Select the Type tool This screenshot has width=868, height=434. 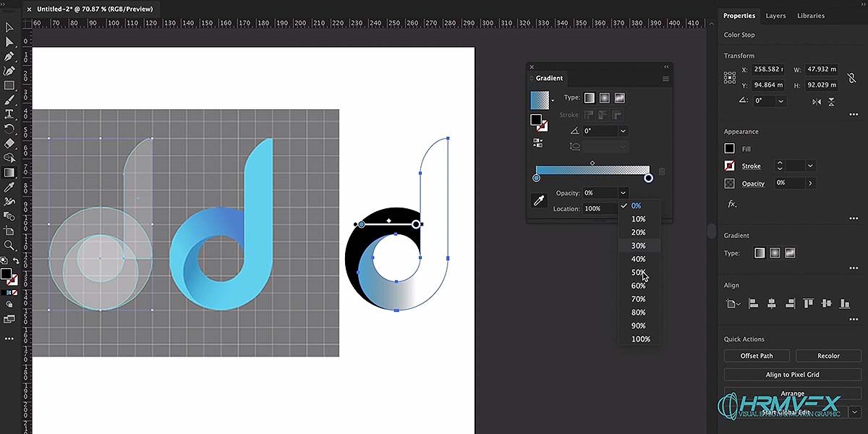click(x=9, y=114)
